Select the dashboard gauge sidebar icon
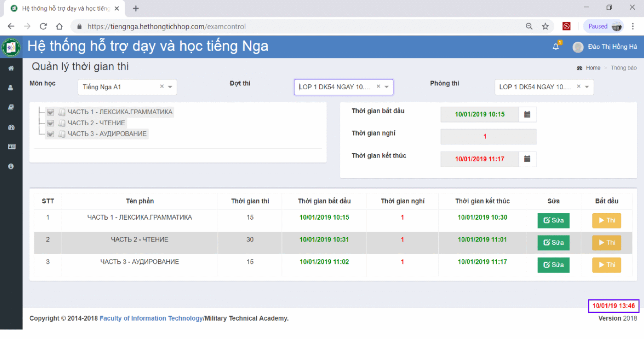644x339 pixels. 11,127
